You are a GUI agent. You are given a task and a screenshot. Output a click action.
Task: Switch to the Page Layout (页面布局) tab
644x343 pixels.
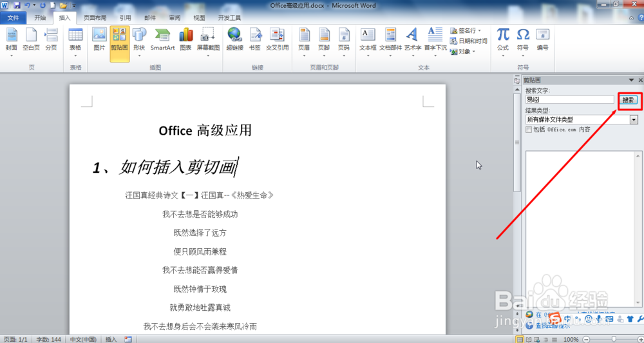click(95, 17)
